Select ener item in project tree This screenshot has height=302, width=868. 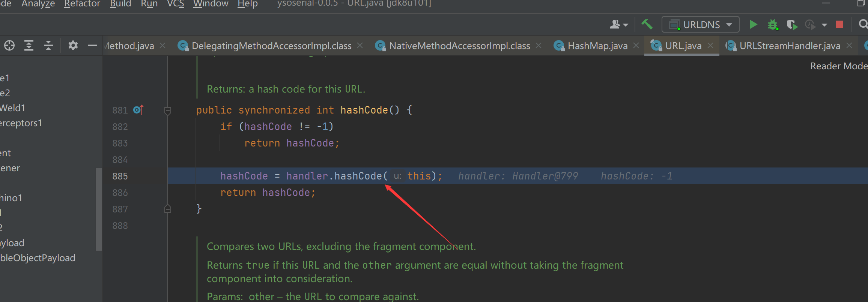[x=10, y=168]
